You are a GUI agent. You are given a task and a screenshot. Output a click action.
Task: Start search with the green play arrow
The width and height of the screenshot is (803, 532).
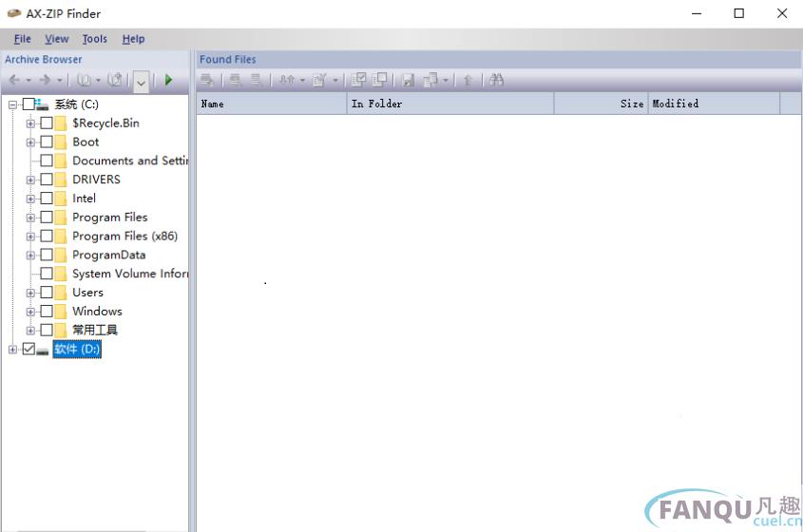(168, 80)
